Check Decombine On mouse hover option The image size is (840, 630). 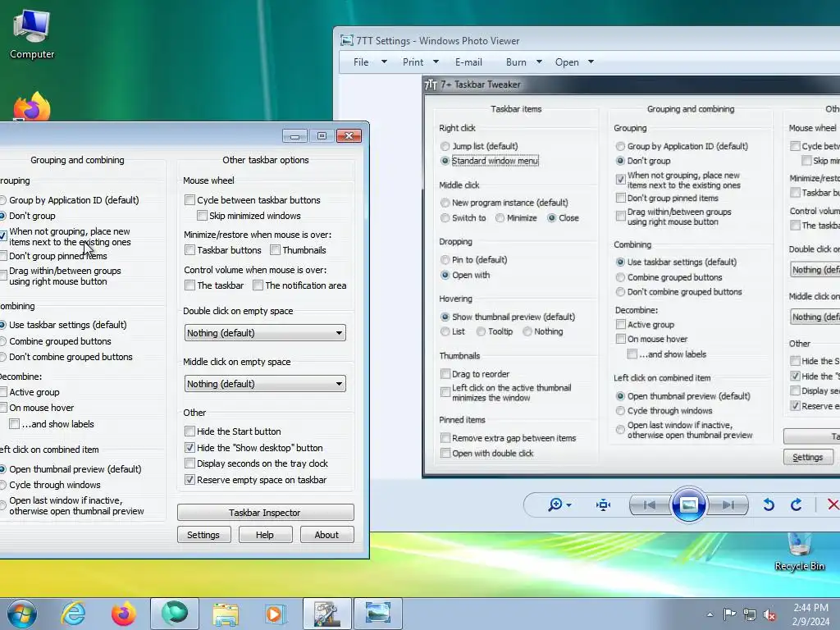click(2, 408)
